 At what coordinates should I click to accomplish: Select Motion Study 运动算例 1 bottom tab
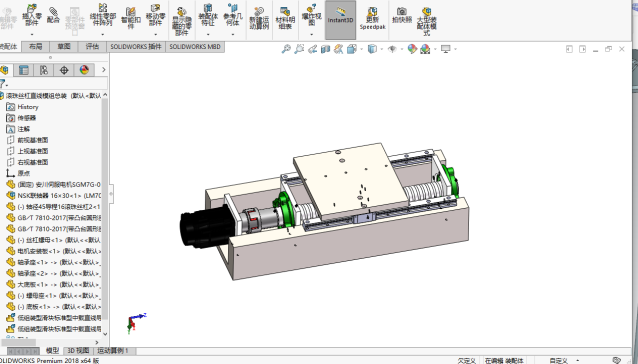tap(113, 351)
